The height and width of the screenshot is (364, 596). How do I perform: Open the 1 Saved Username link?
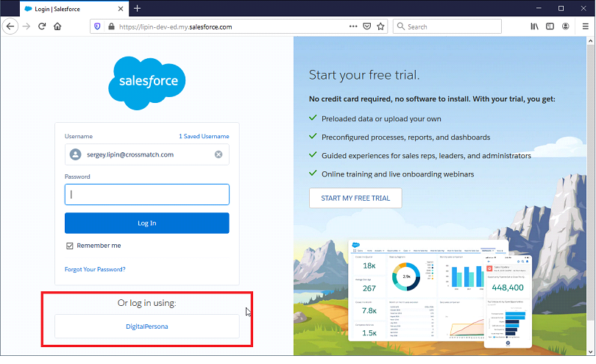pos(204,136)
